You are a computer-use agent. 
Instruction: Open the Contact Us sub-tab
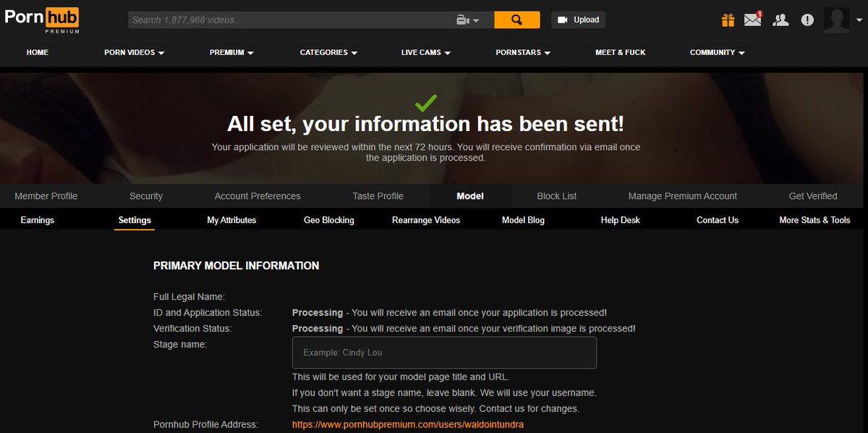[x=718, y=220]
